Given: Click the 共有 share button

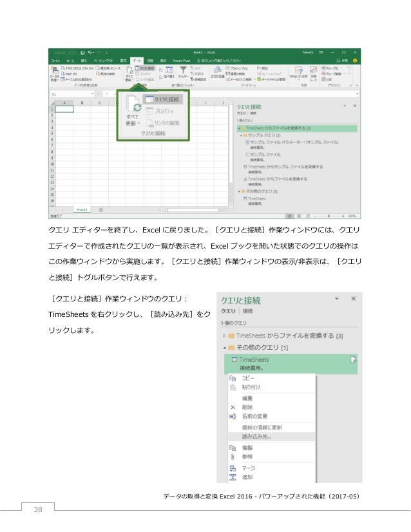Looking at the screenshot, I should pyautogui.click(x=342, y=61).
